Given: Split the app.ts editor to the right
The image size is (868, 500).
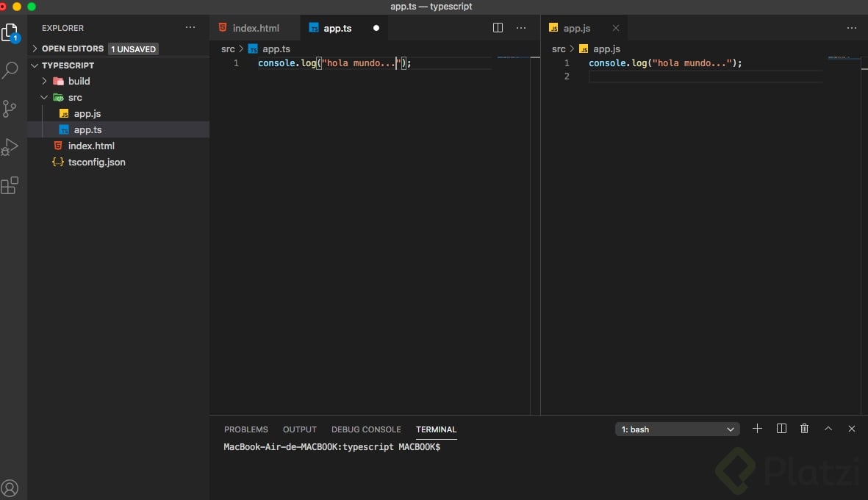Looking at the screenshot, I should click(498, 28).
